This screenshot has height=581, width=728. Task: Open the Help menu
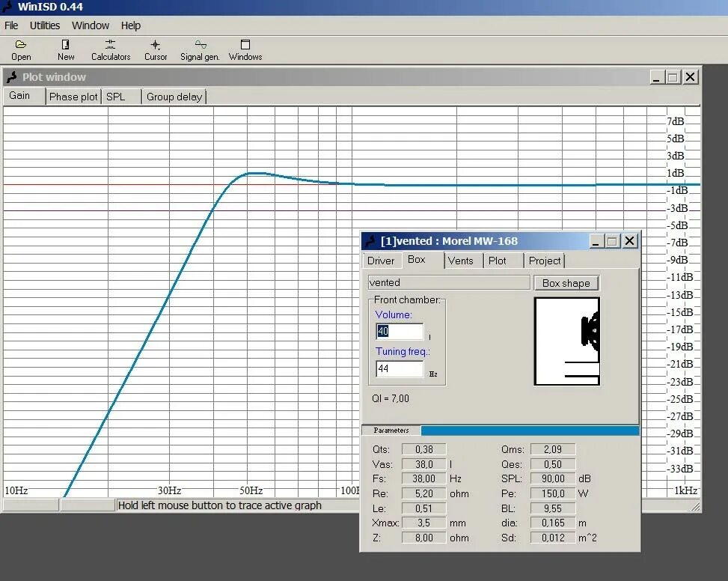pyautogui.click(x=130, y=25)
